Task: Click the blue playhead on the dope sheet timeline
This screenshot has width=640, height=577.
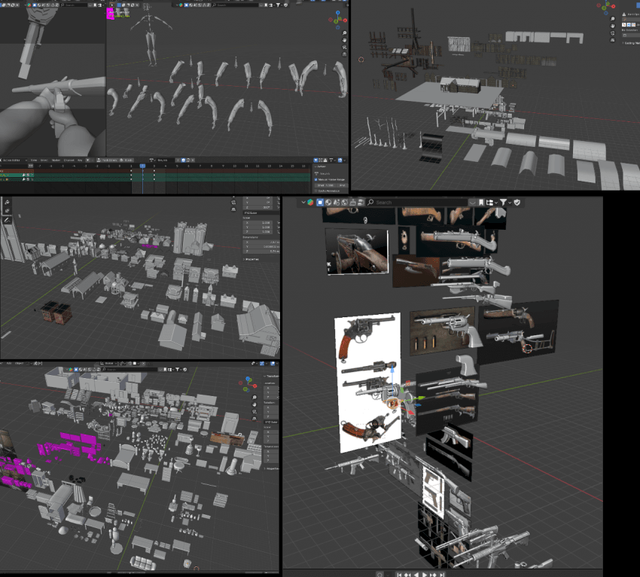Action: point(142,166)
